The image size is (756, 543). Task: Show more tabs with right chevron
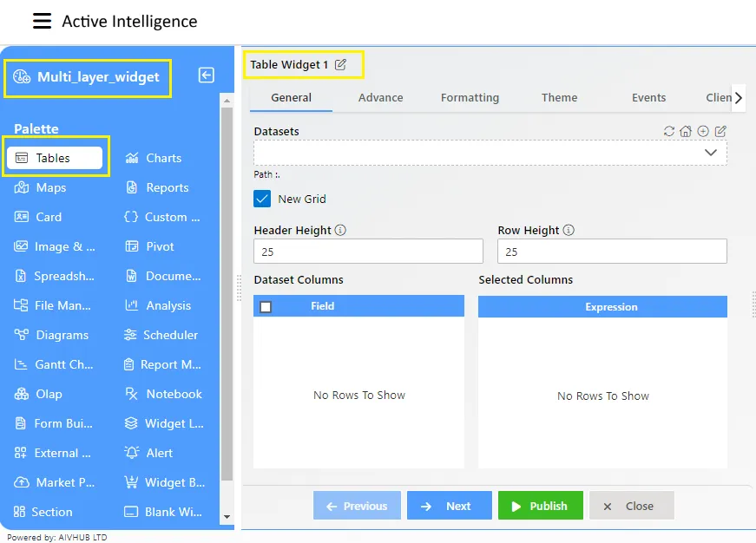coord(738,98)
